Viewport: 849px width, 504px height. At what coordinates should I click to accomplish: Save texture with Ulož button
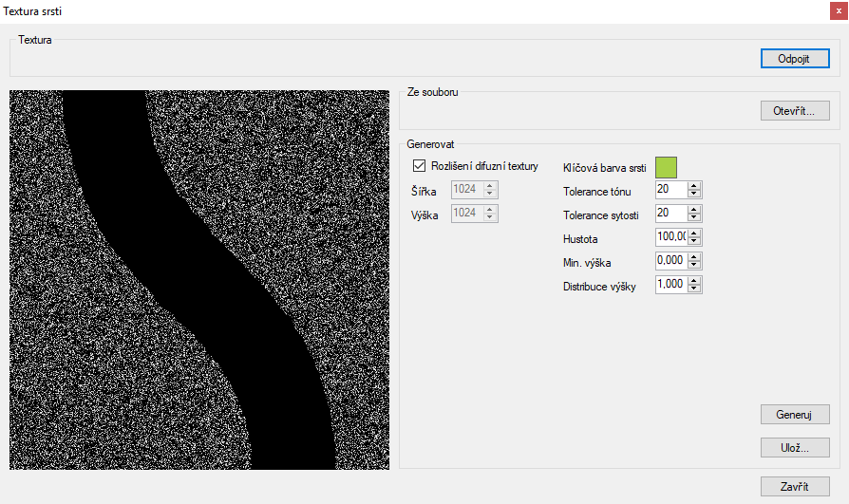click(795, 448)
